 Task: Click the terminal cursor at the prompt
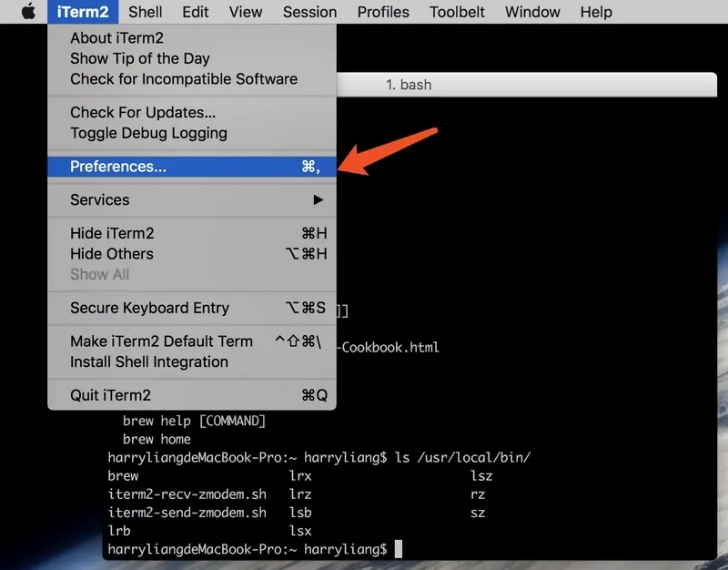pos(399,549)
